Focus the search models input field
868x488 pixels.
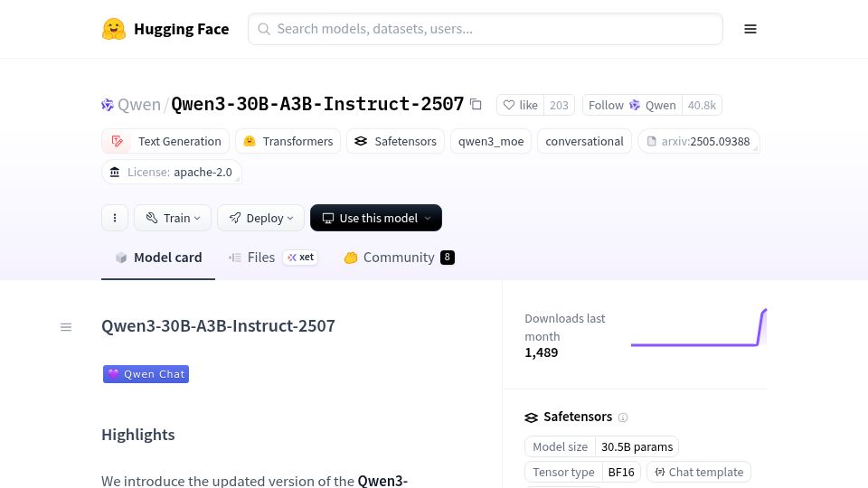(x=486, y=29)
